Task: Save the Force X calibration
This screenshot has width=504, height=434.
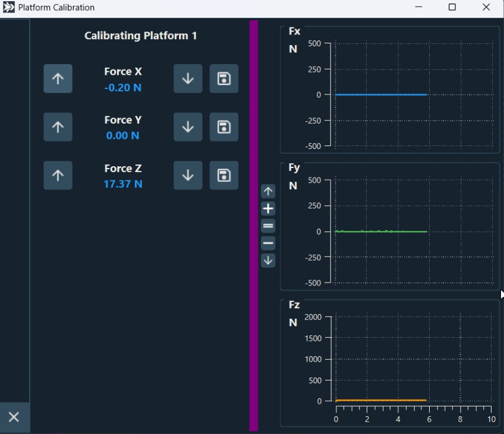Action: coord(224,78)
